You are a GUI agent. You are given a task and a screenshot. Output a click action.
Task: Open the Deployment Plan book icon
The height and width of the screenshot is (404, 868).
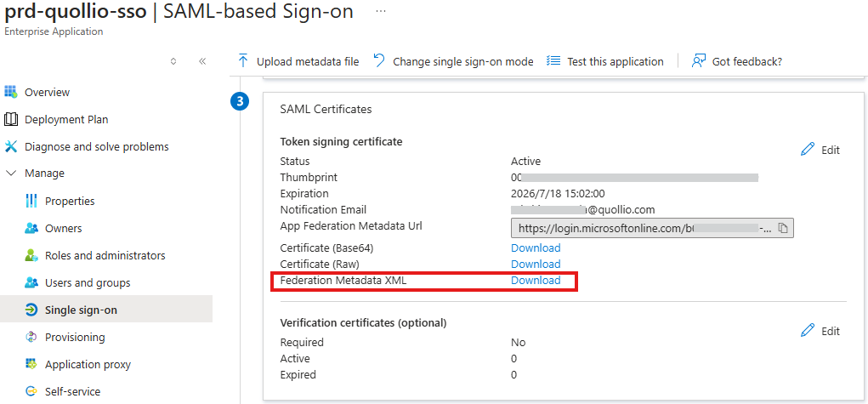click(x=11, y=119)
